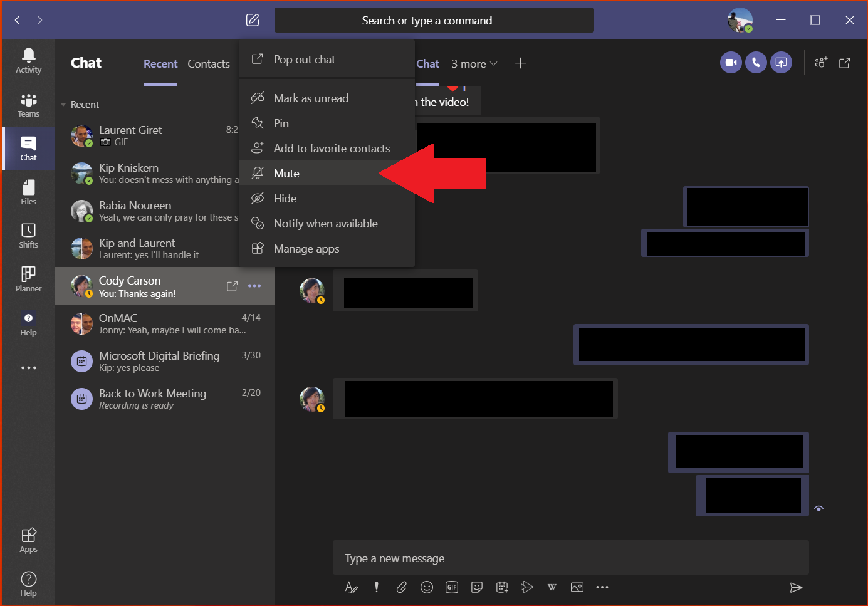Open the Apps store icon

(28, 540)
